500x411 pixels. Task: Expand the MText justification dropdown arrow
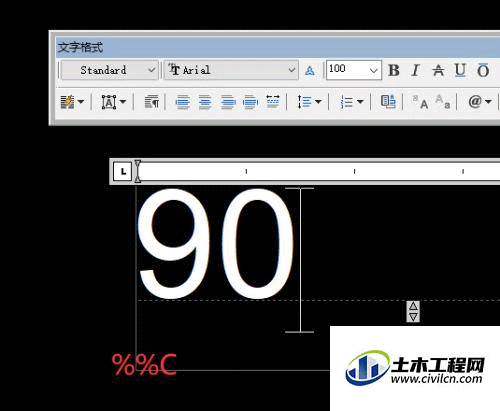click(123, 101)
